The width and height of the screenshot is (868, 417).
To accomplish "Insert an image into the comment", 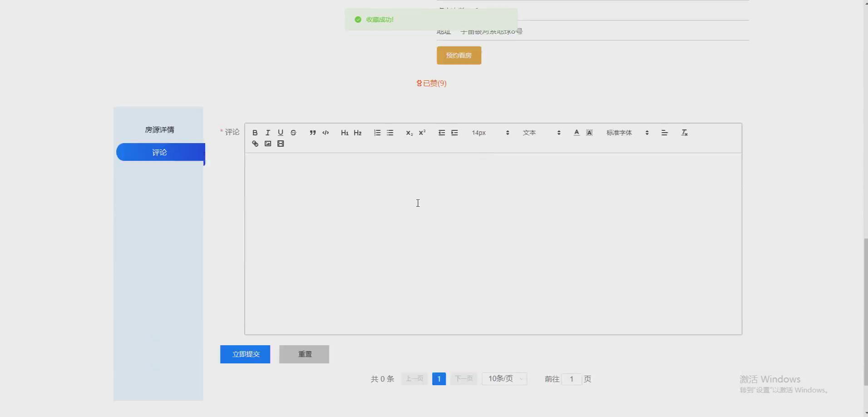I will point(267,143).
